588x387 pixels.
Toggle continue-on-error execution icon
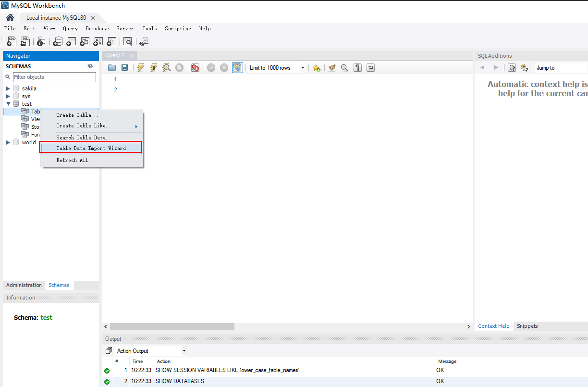pos(195,68)
